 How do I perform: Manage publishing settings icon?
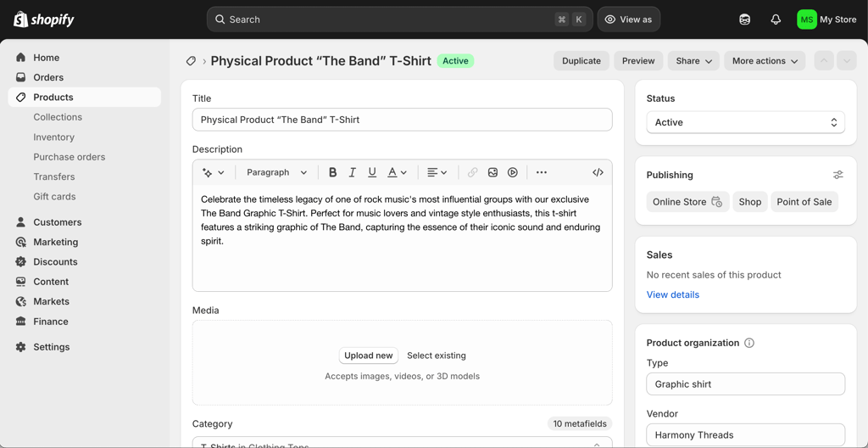[838, 175]
